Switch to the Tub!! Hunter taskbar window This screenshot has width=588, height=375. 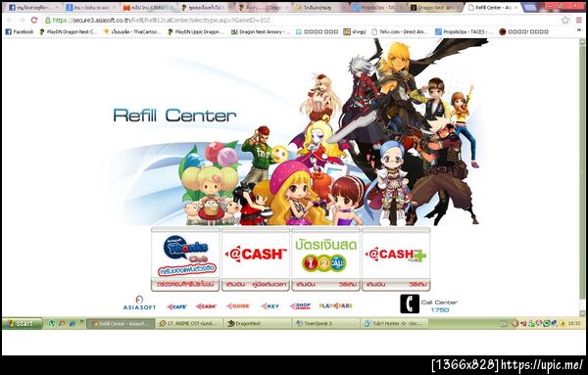[394, 323]
